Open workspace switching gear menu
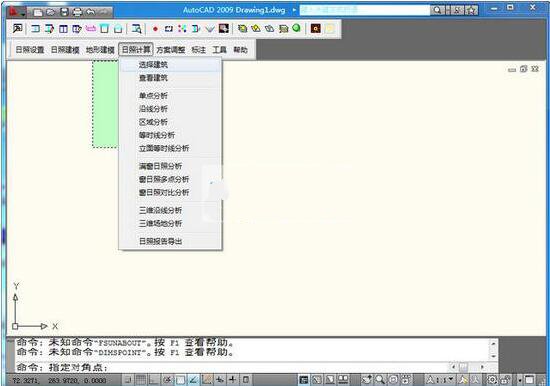 click(x=492, y=380)
